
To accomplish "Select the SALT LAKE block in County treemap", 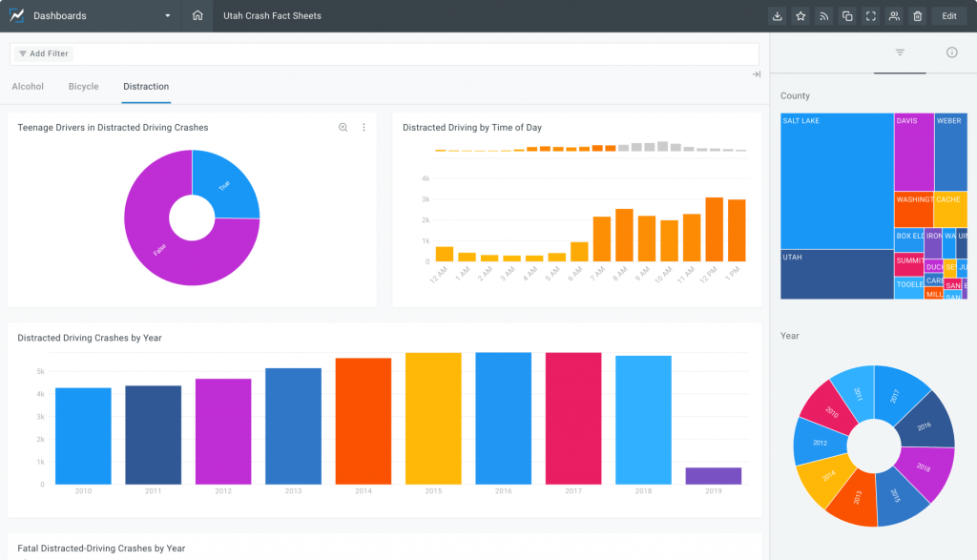I will [836, 181].
